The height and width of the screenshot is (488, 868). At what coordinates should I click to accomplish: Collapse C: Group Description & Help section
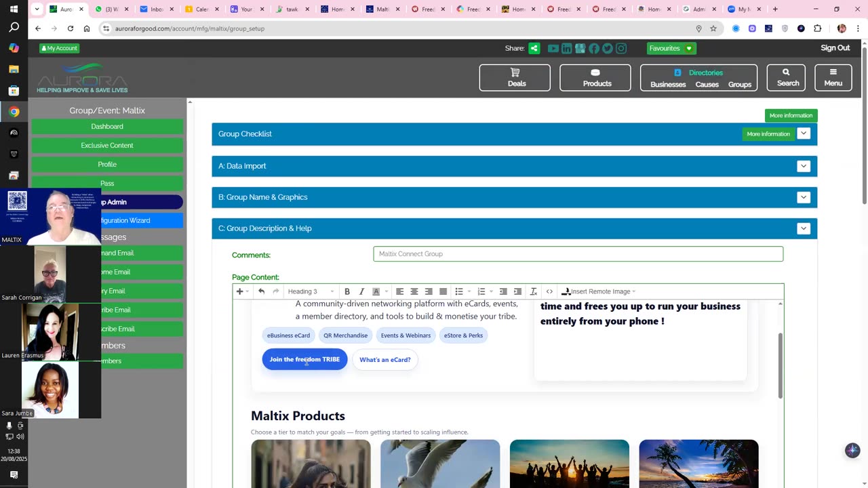804,228
